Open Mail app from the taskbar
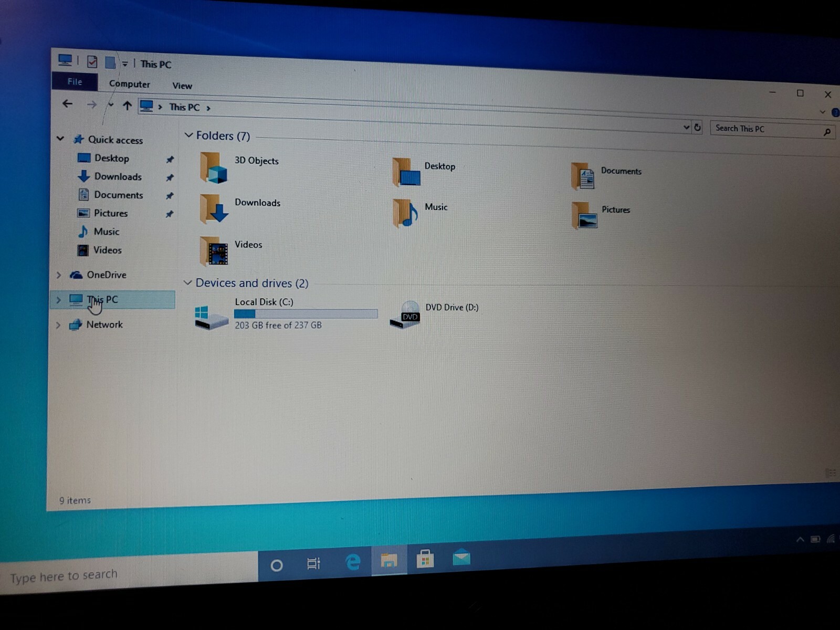Image resolution: width=840 pixels, height=630 pixels. [x=461, y=557]
